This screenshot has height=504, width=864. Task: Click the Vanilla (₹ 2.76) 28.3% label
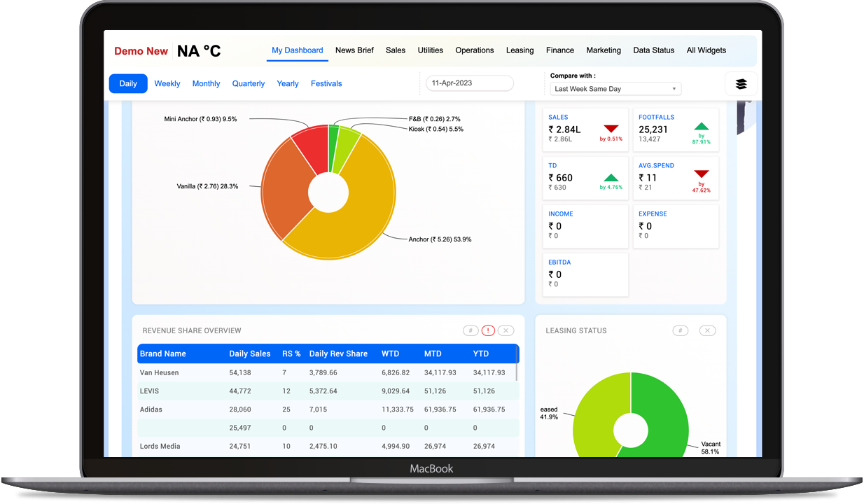click(207, 186)
